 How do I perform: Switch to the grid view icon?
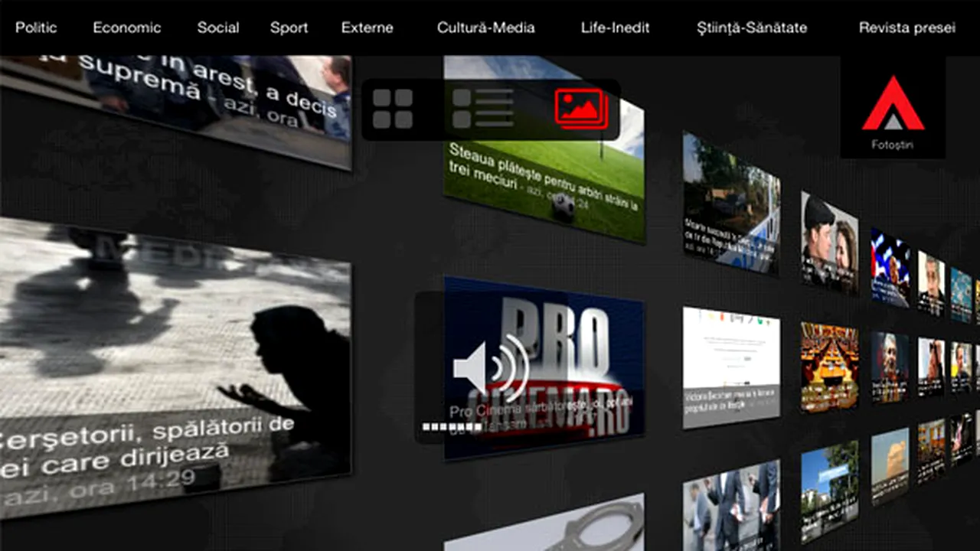(393, 109)
